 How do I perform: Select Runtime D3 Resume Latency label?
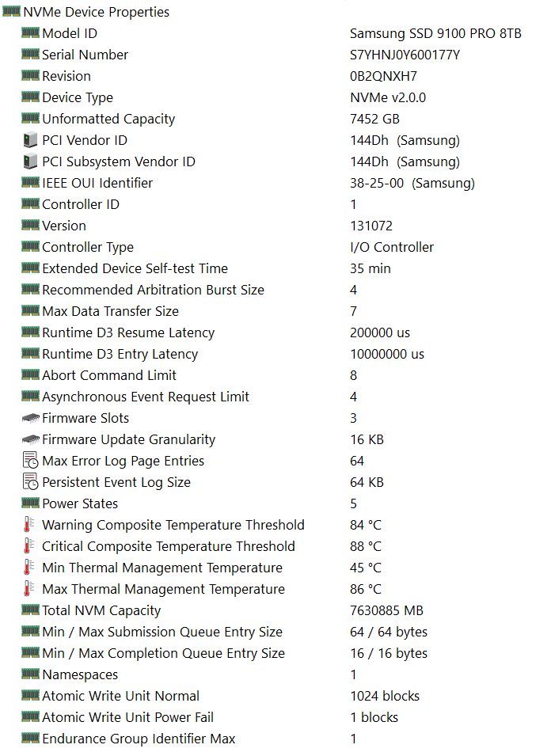[128, 332]
